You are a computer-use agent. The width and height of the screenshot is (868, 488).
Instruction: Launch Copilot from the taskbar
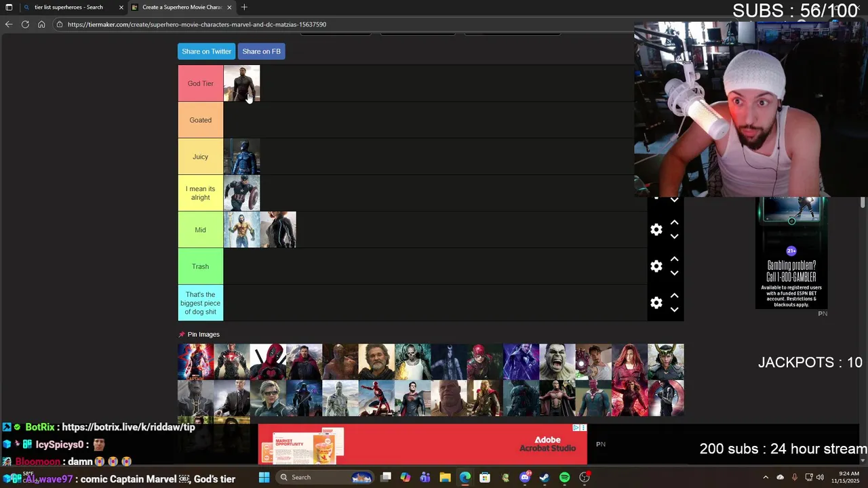pos(406,477)
